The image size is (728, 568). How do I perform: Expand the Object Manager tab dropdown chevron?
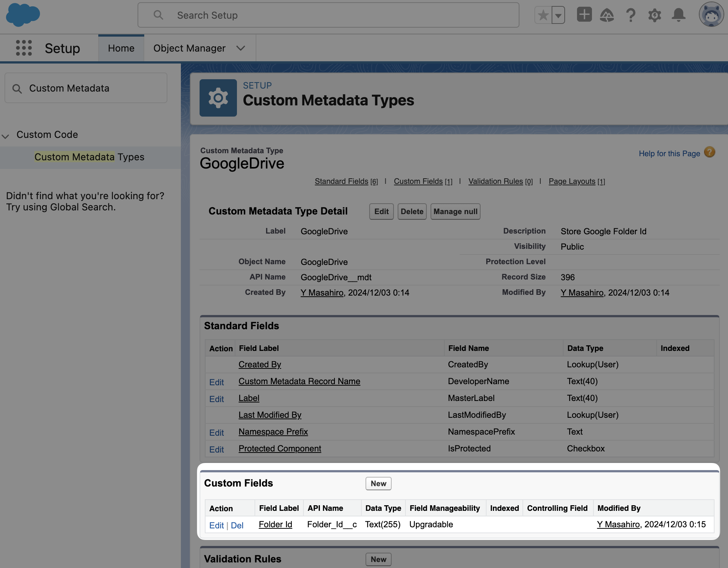(241, 48)
